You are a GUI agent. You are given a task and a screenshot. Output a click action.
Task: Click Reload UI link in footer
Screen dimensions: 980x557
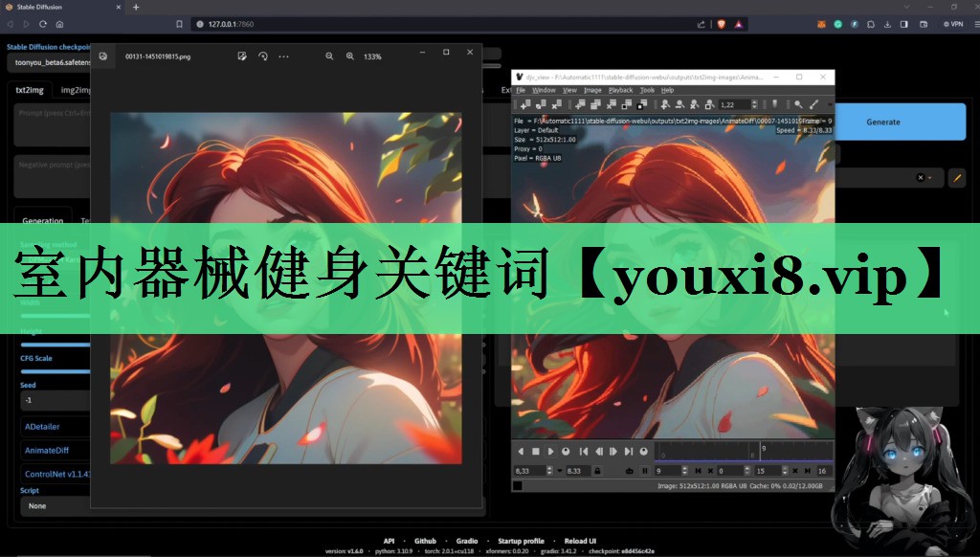coord(580,541)
